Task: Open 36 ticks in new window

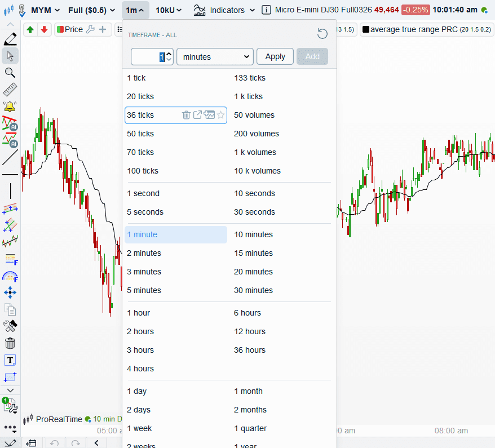Action: click(197, 115)
